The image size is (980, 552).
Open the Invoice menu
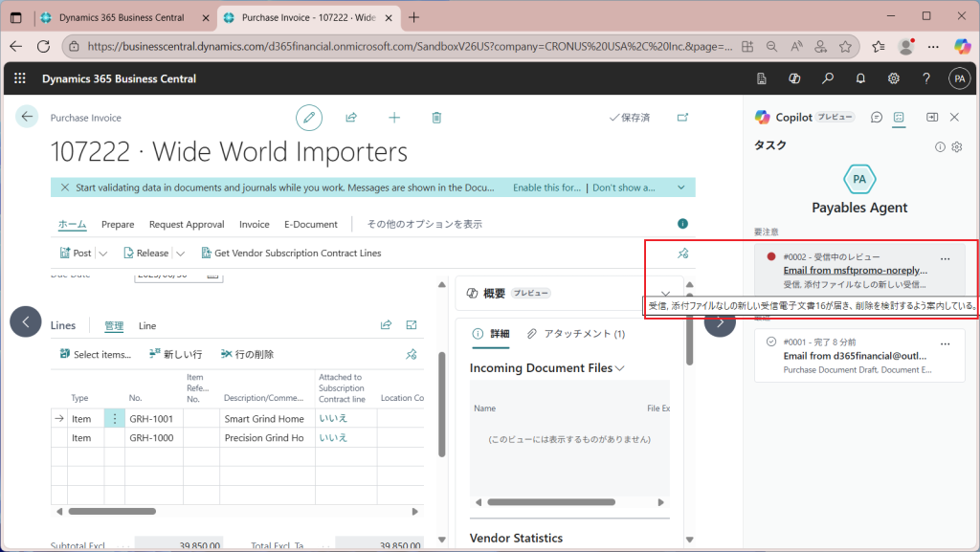tap(255, 224)
